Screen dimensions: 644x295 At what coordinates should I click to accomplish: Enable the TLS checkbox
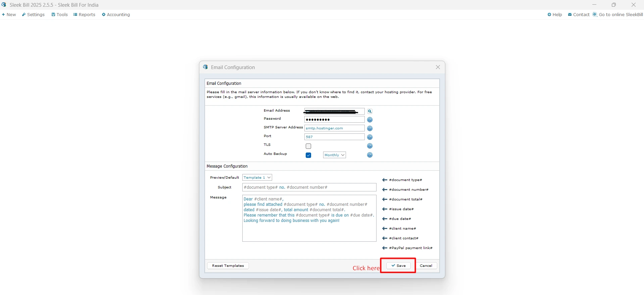tap(308, 146)
